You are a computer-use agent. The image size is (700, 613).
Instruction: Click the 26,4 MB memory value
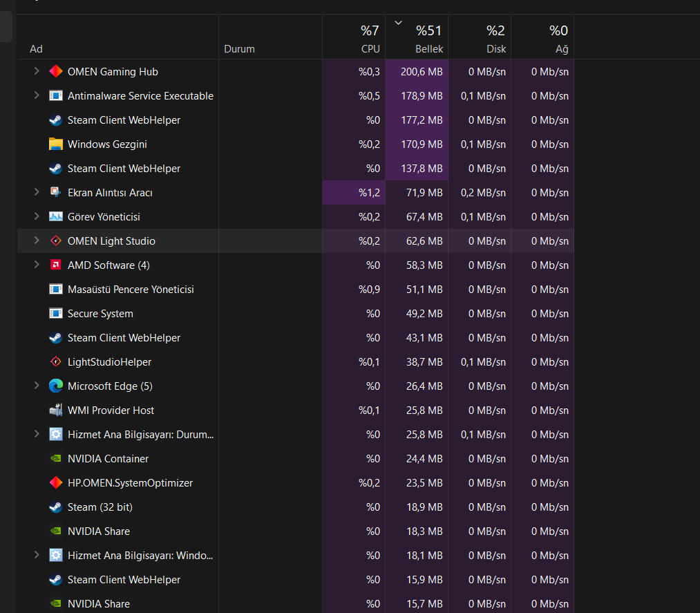(x=424, y=386)
